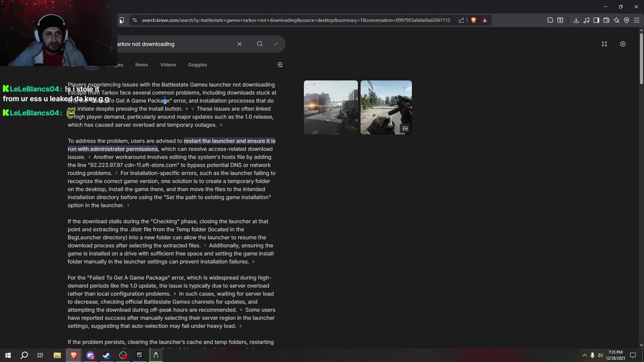Viewport: 644px width, 362px height.
Task: Open OBS Studio from the taskbar
Action: pyautogui.click(x=123, y=355)
